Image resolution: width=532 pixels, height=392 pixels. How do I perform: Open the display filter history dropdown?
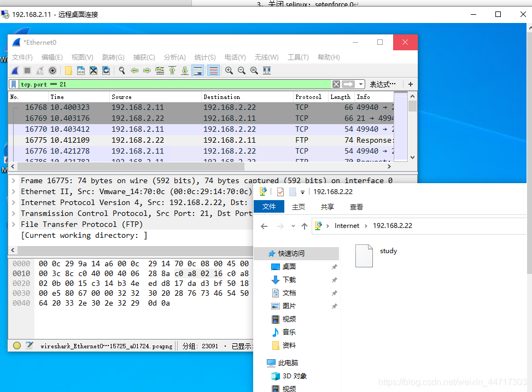pos(361,84)
